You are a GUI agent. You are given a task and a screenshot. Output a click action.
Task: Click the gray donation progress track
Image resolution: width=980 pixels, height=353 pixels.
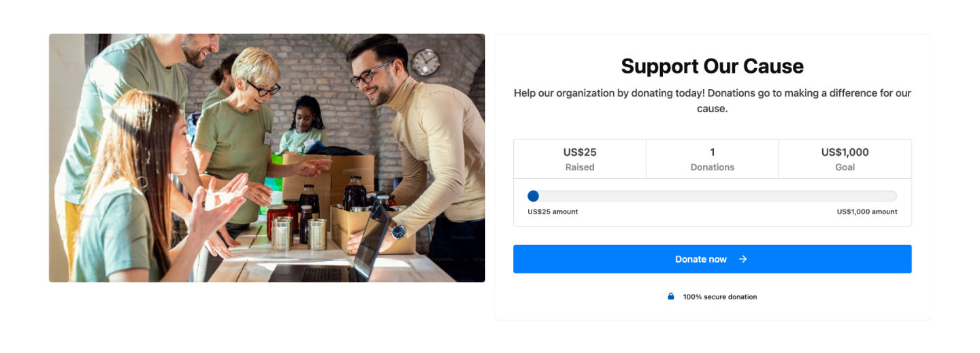[x=712, y=196]
